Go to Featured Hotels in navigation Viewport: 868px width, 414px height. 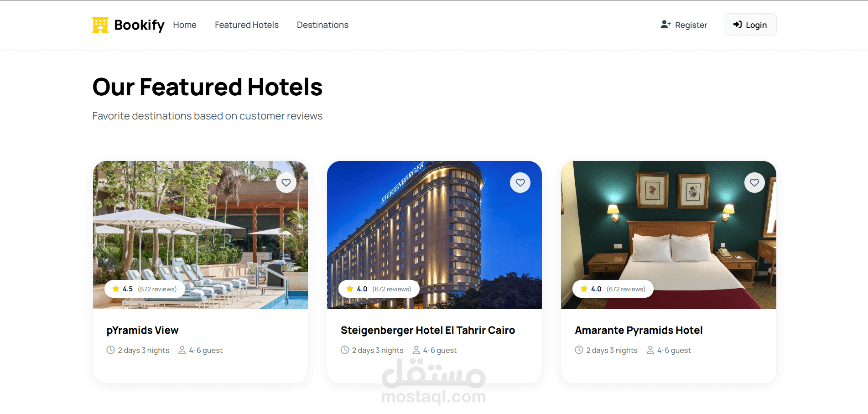pyautogui.click(x=247, y=25)
